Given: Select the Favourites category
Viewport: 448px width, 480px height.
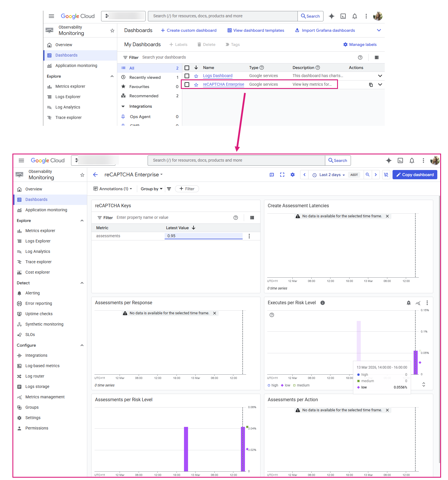Looking at the screenshot, I should tap(150, 87).
